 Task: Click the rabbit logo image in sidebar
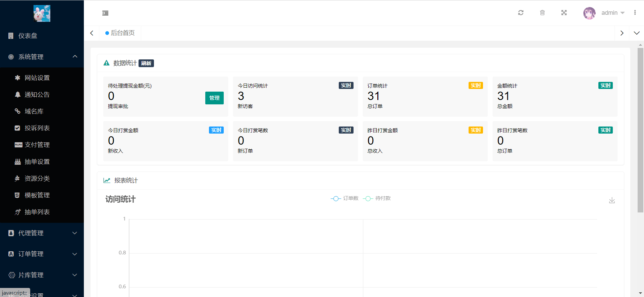[42, 13]
